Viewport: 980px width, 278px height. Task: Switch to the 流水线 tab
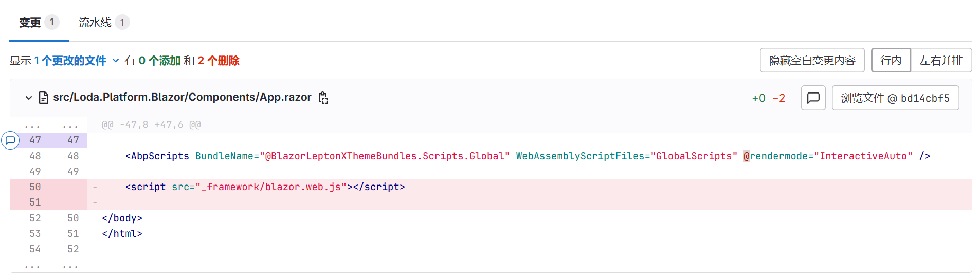pyautogui.click(x=95, y=23)
